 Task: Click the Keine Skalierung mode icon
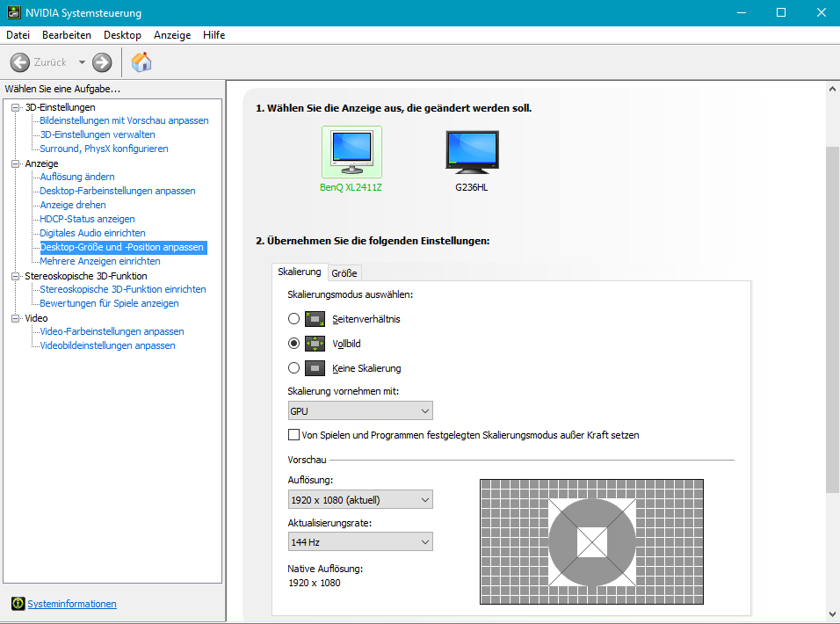click(315, 368)
